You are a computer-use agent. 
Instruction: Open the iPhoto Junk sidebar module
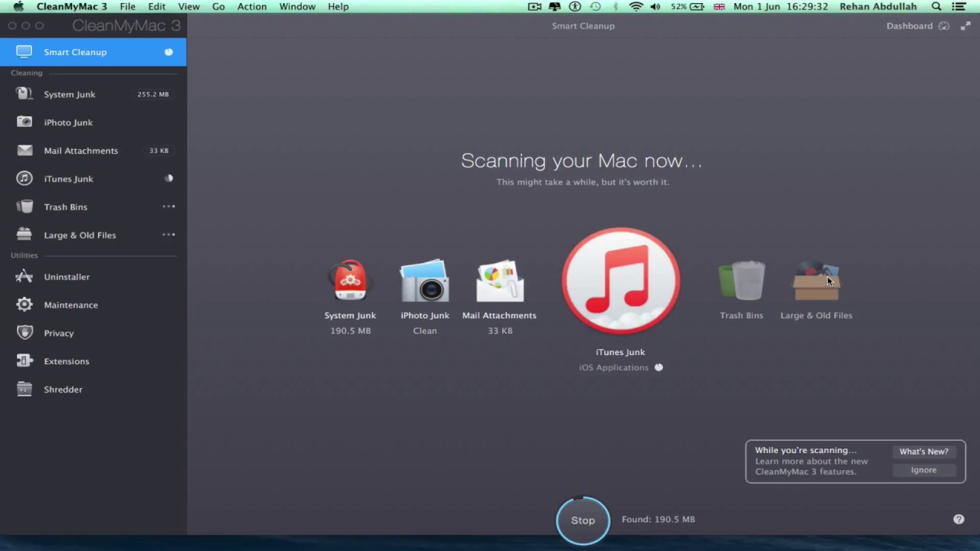(x=93, y=122)
